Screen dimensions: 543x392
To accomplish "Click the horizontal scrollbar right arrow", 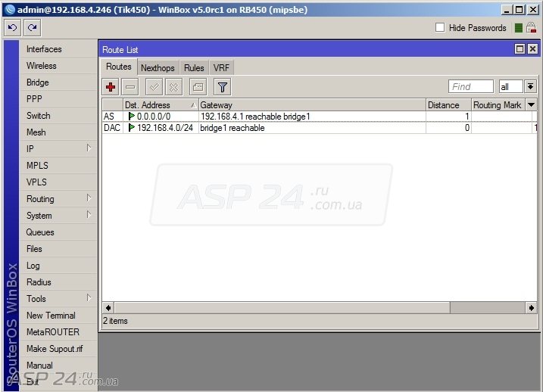I will click(531, 307).
